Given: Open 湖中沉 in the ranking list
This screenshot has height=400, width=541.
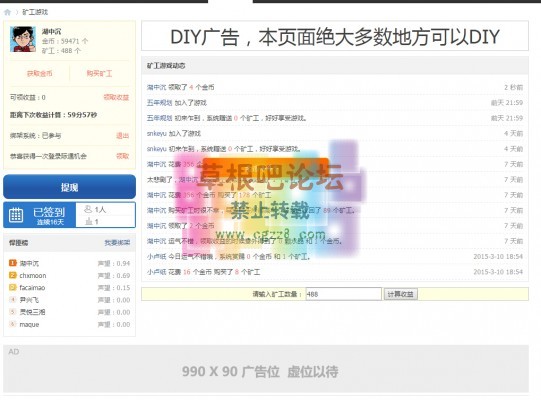Looking at the screenshot, I should [x=29, y=263].
